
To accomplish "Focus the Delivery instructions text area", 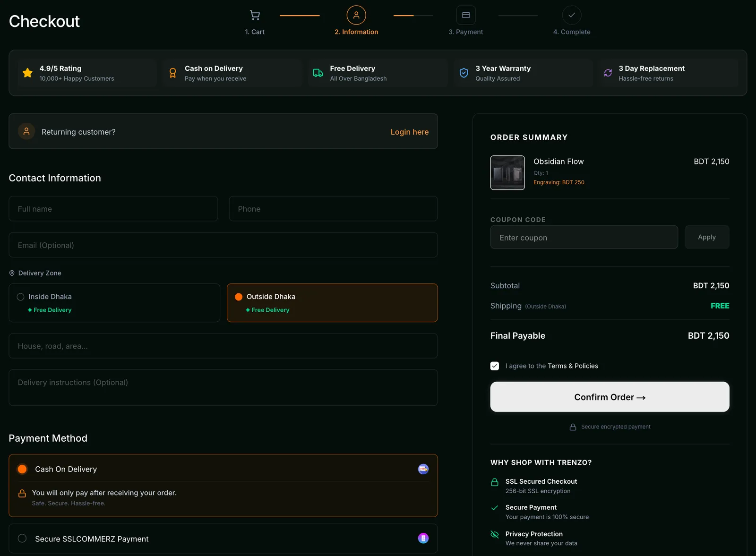I will click(x=223, y=388).
